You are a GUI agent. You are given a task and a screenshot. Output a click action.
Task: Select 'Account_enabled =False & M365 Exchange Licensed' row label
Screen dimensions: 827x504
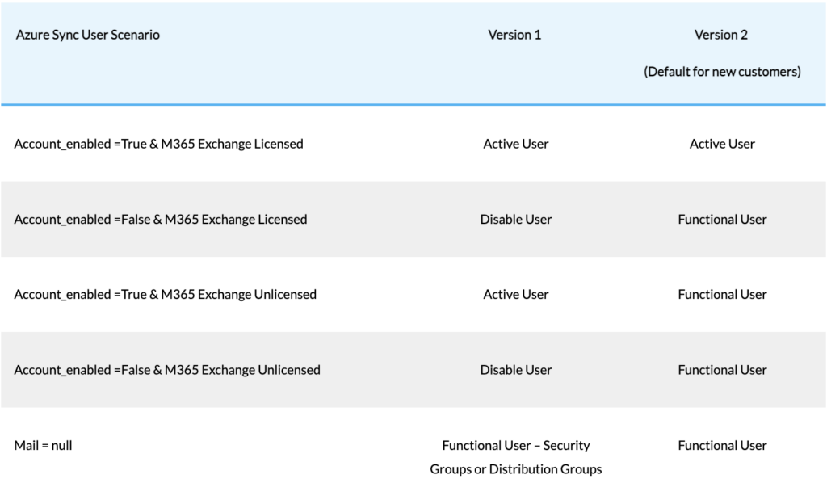(161, 220)
